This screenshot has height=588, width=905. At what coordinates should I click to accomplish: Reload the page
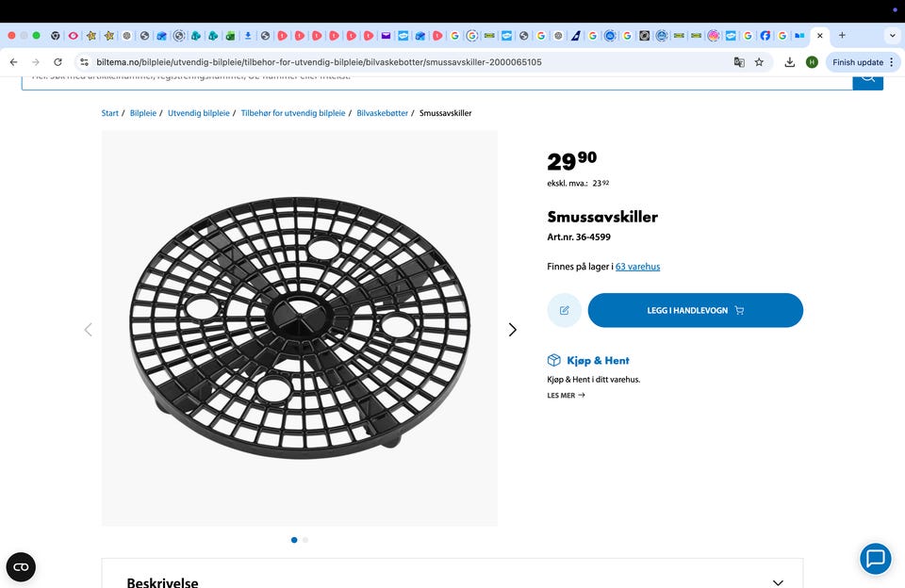tap(58, 62)
